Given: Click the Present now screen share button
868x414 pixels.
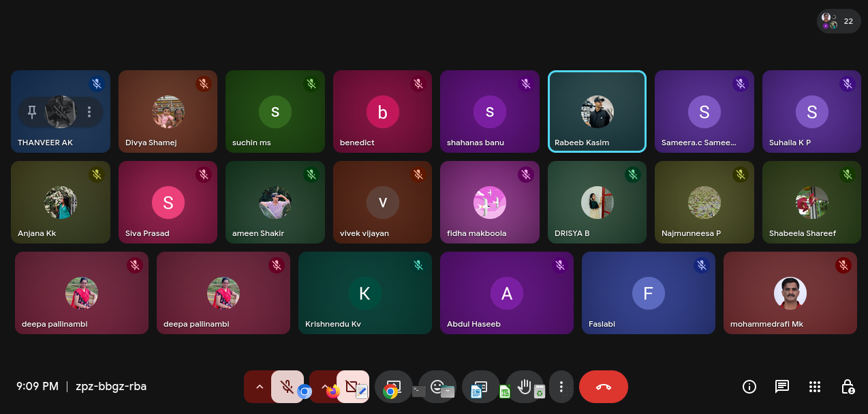Looking at the screenshot, I should (x=394, y=386).
